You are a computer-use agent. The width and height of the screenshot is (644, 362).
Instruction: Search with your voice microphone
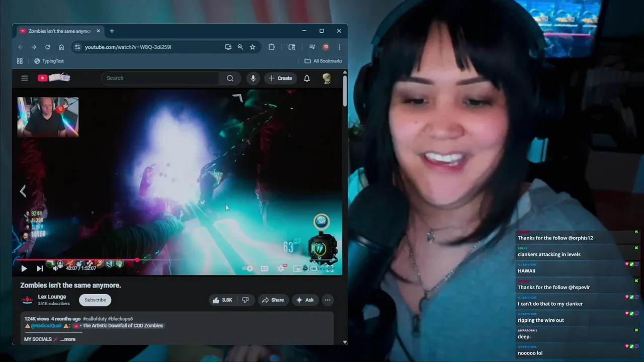coord(253,78)
